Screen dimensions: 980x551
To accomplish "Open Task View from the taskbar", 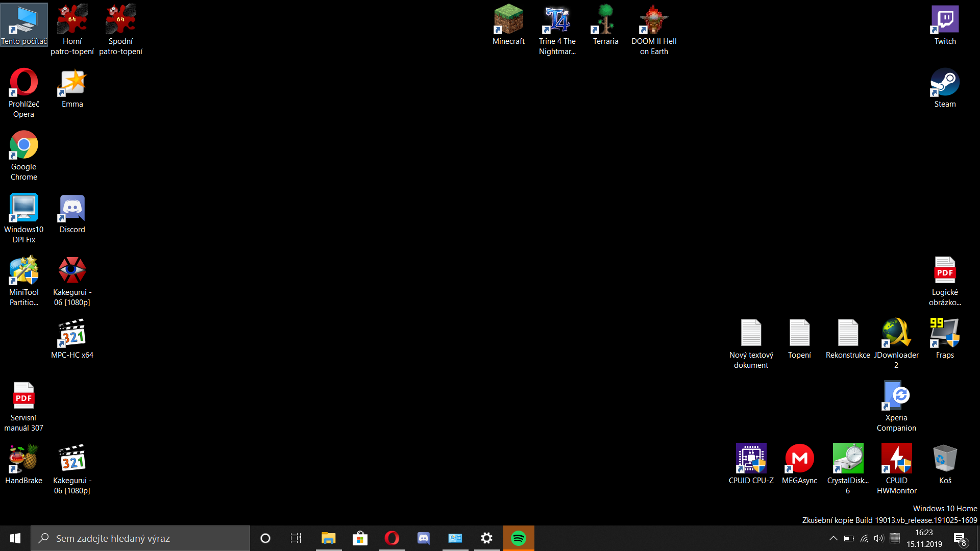I will (x=296, y=538).
